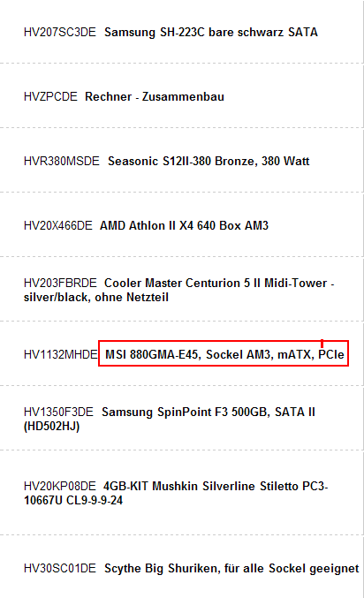Click the HV1350F3DE article code
This screenshot has height=598, width=364.
click(58, 412)
